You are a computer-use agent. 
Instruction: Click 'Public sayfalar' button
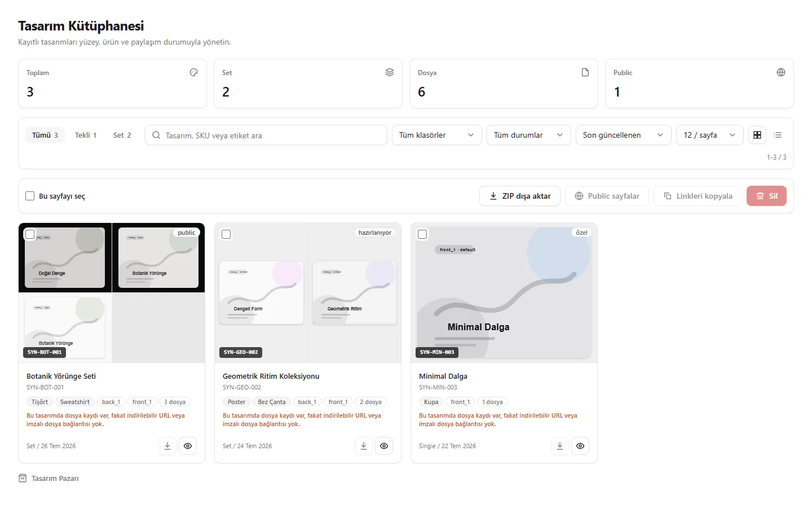pyautogui.click(x=607, y=196)
